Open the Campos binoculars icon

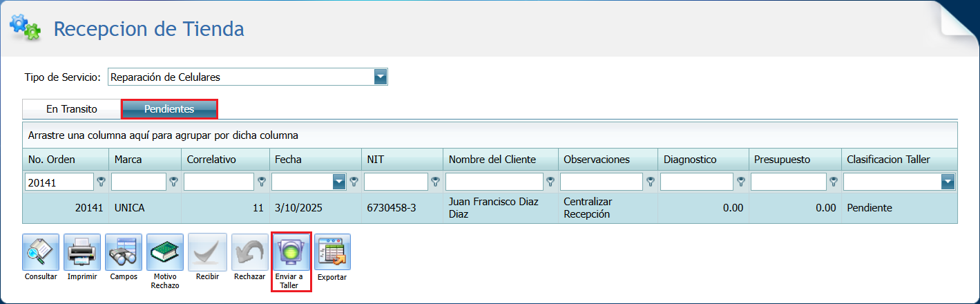pos(124,252)
